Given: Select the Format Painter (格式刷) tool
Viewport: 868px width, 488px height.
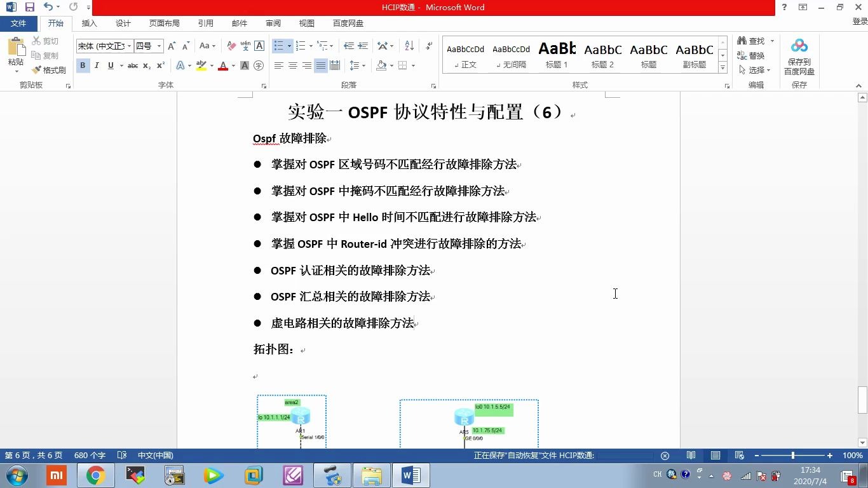Looking at the screenshot, I should 48,70.
